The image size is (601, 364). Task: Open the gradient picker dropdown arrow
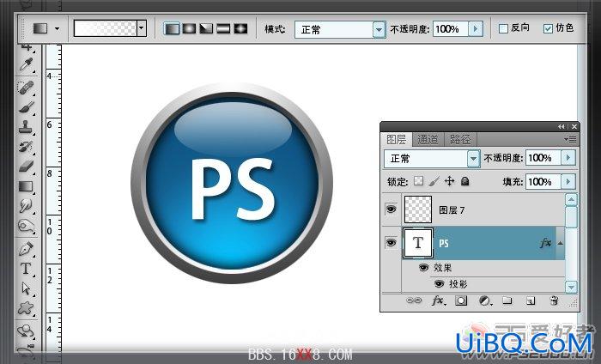click(142, 28)
